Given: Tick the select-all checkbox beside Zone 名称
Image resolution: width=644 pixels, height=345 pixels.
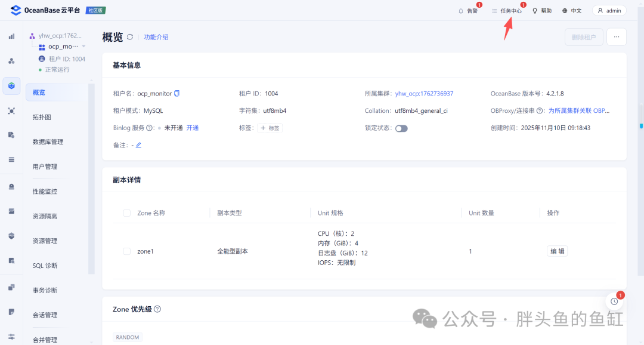Looking at the screenshot, I should point(127,213).
